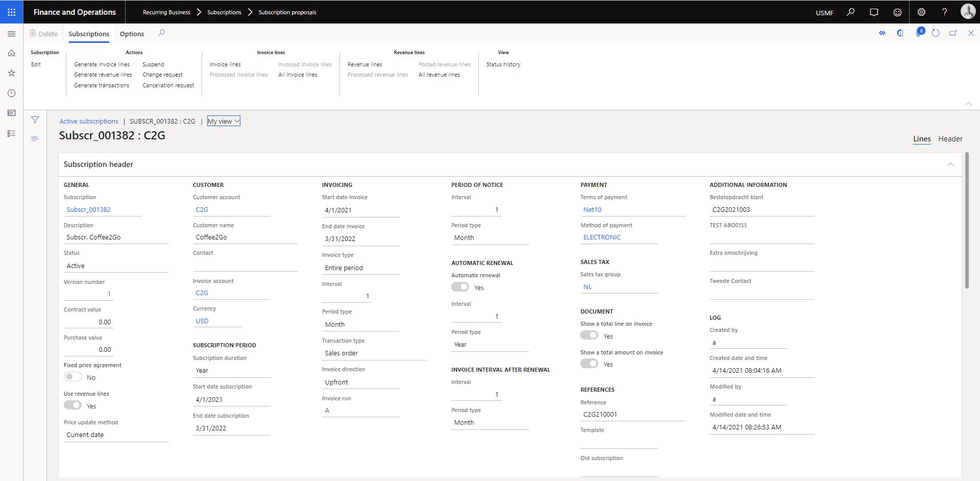The height and width of the screenshot is (481, 980).
Task: Click the Home icon in sidebar
Action: click(x=11, y=53)
